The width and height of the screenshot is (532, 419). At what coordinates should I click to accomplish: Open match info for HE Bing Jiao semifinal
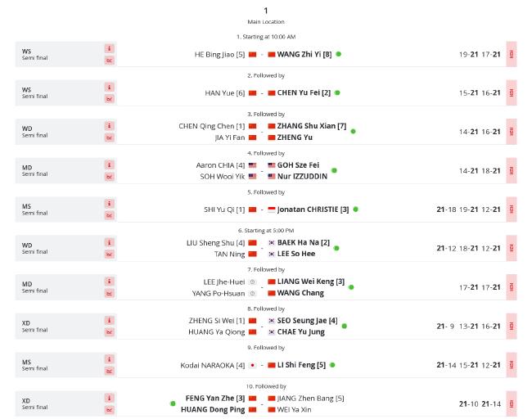(x=109, y=48)
